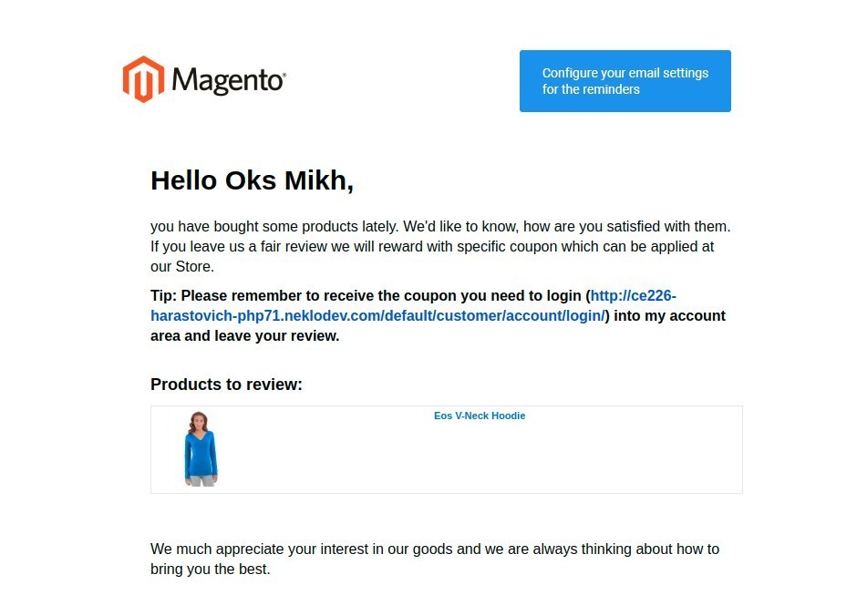Click the Products to review heading

(x=226, y=385)
